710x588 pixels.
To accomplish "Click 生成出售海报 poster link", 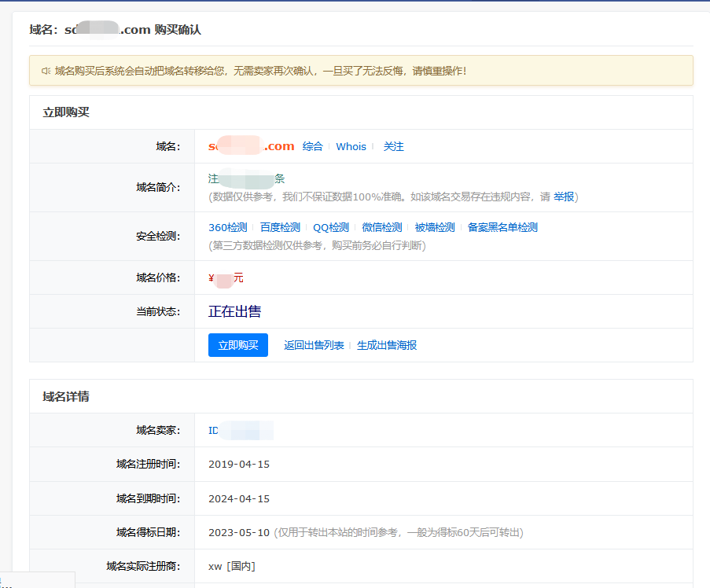I will pos(387,345).
